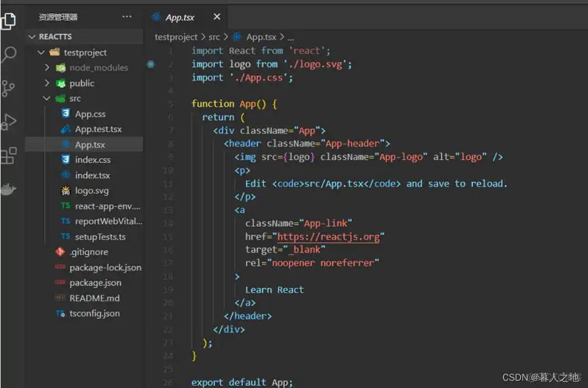
Task: Open the Run and Debug panel
Action: (11, 121)
